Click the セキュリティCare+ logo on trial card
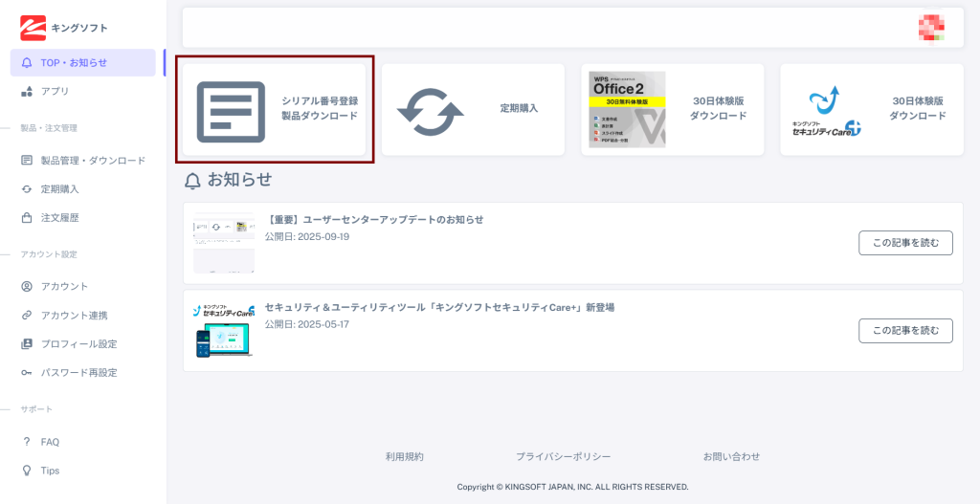The height and width of the screenshot is (504, 980). pyautogui.click(x=826, y=111)
